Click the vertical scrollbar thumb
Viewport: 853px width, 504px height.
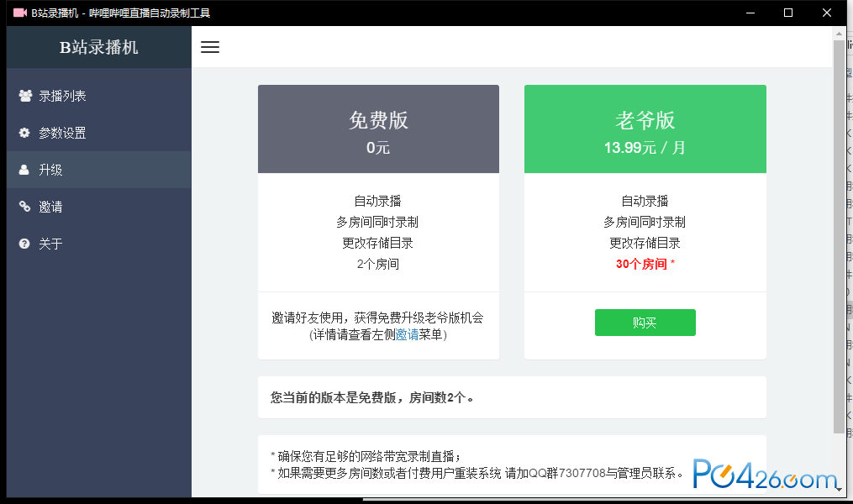click(839, 237)
